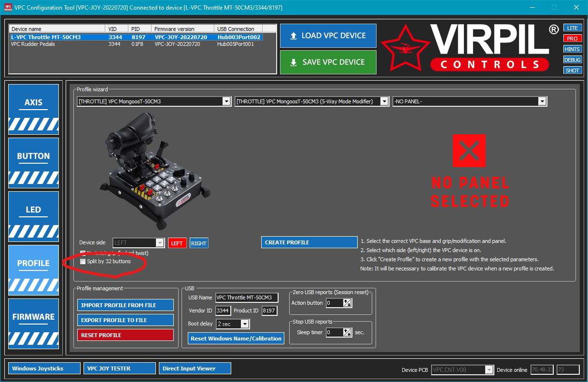Open the BUTTON section
Viewport: 588px width, 382px height.
[x=33, y=163]
